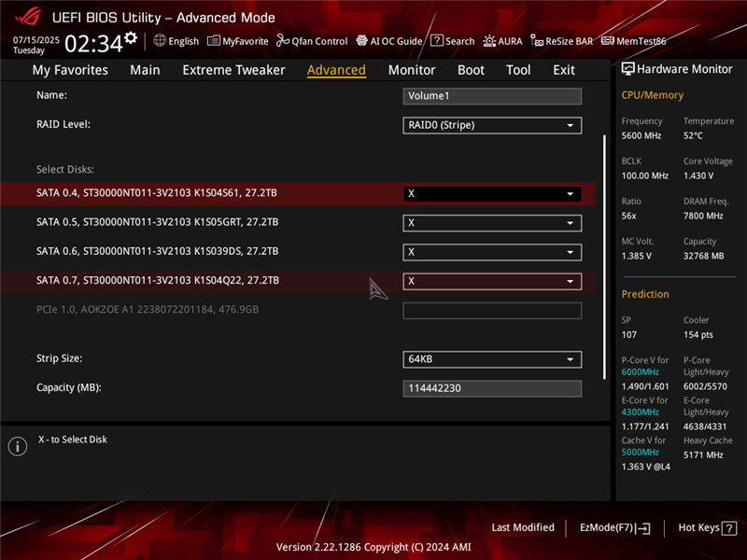Screen dimensions: 747x560
Task: Select the SATA 0.4 K1S04S61 disk row
Action: (x=298, y=193)
